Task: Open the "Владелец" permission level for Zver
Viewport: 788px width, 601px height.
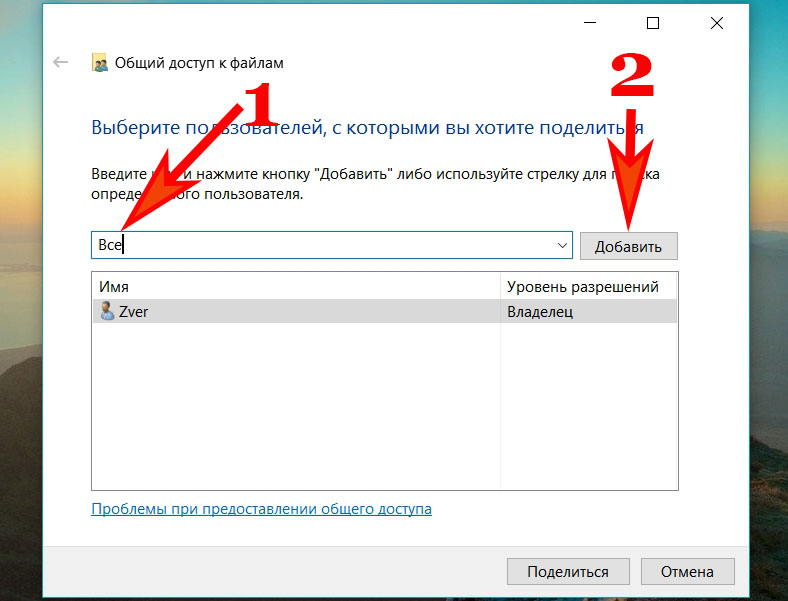Action: tap(540, 312)
